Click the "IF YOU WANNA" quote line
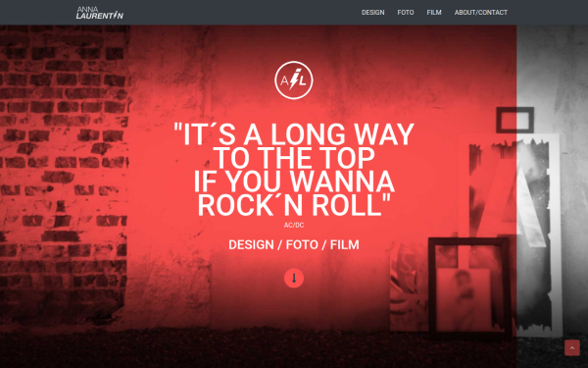This screenshot has width=588, height=368. coord(294,182)
